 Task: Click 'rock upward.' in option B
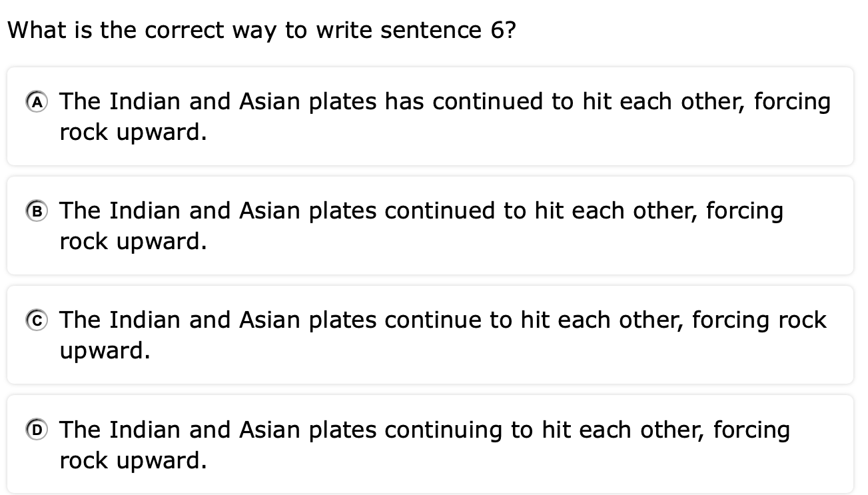tap(133, 242)
